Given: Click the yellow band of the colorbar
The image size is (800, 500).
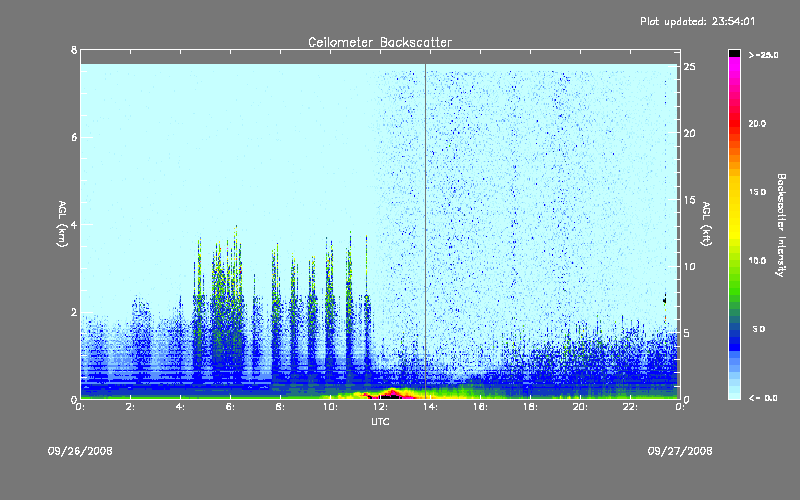Looking at the screenshot, I should point(734,209).
